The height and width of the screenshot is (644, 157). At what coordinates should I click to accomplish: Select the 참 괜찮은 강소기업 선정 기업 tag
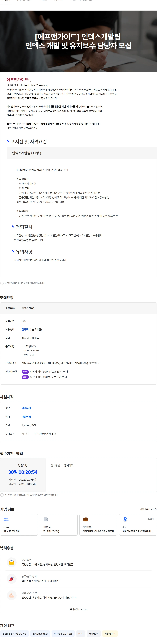[14, 634]
